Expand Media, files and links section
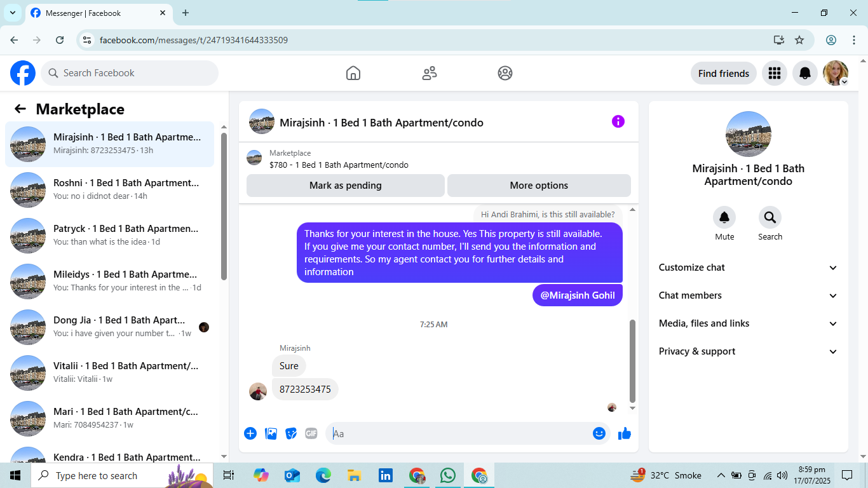 click(749, 323)
